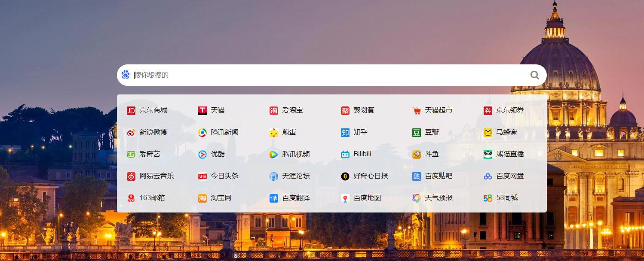Click the 天涯论坛 globe icon
Viewport: 644px width, 261px height.
pyautogui.click(x=274, y=176)
